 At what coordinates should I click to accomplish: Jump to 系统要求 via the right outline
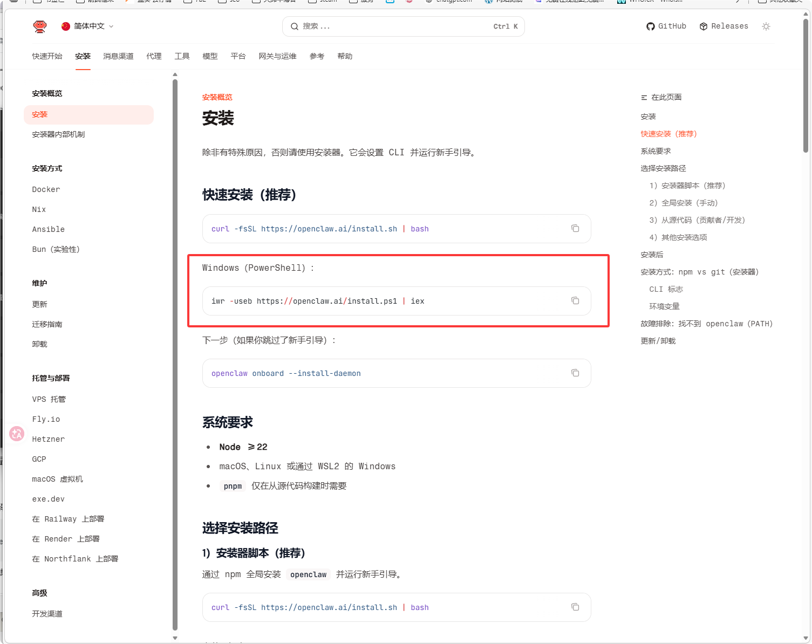(656, 150)
